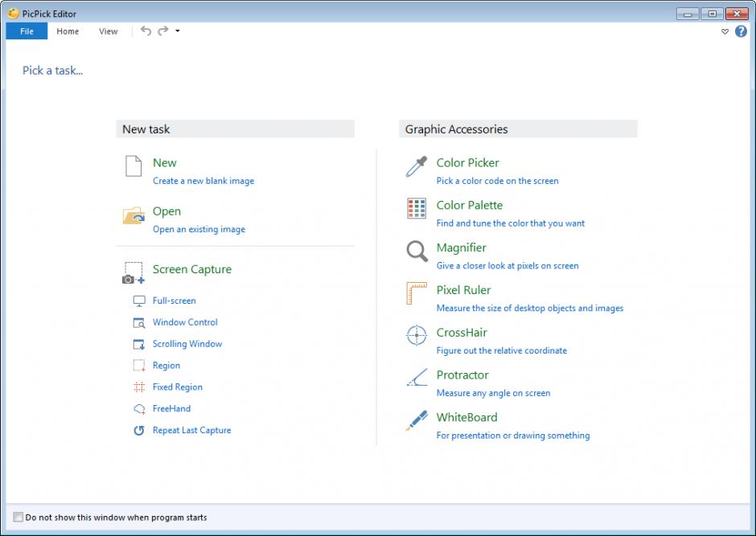The width and height of the screenshot is (756, 536).
Task: Click the Undo arrow in toolbar
Action: click(x=146, y=31)
